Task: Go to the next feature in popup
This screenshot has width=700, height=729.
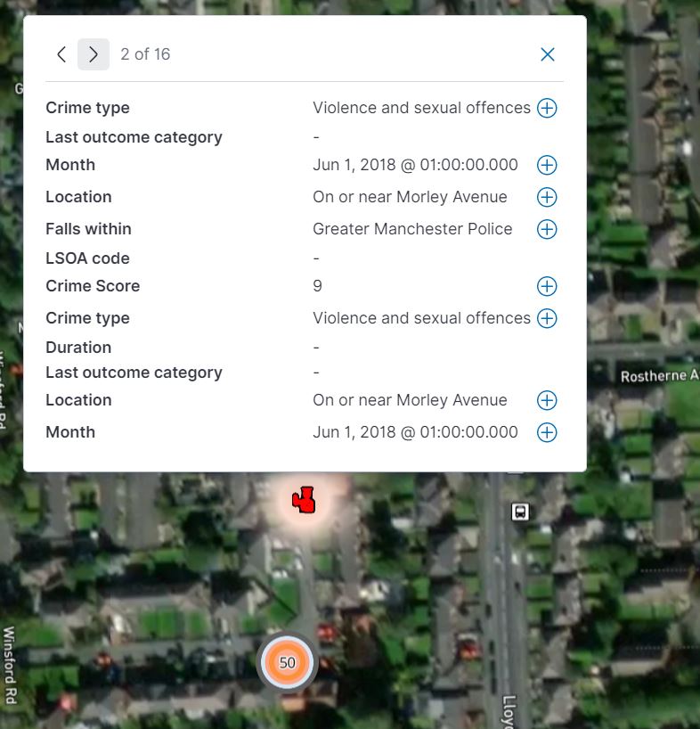Action: (x=94, y=54)
